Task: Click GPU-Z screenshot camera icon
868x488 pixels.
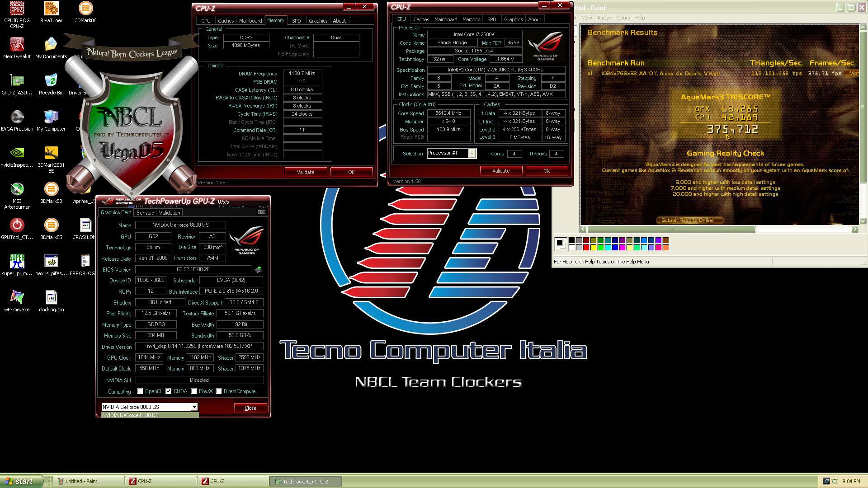Action: [262, 211]
